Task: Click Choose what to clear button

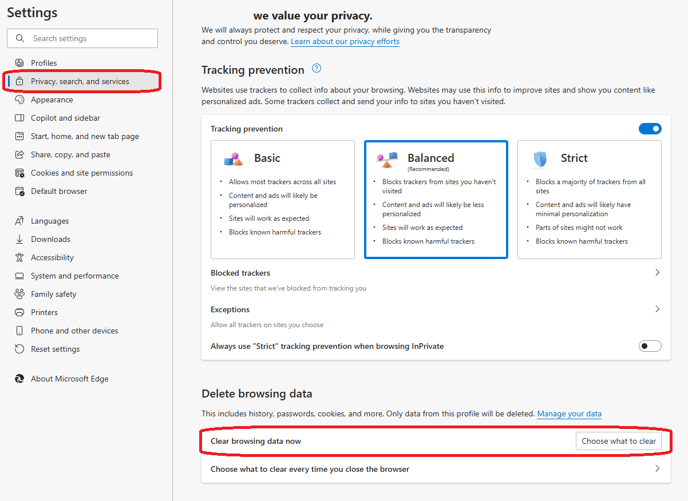Action: (x=618, y=441)
